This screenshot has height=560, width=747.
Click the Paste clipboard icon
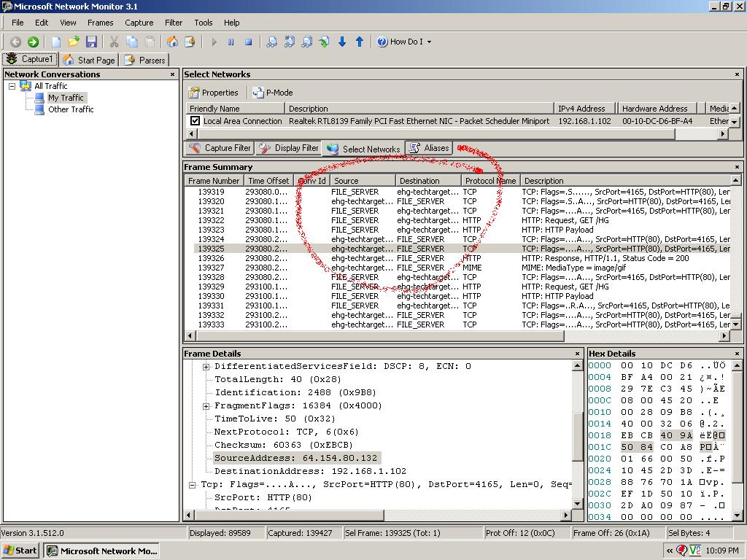(150, 42)
